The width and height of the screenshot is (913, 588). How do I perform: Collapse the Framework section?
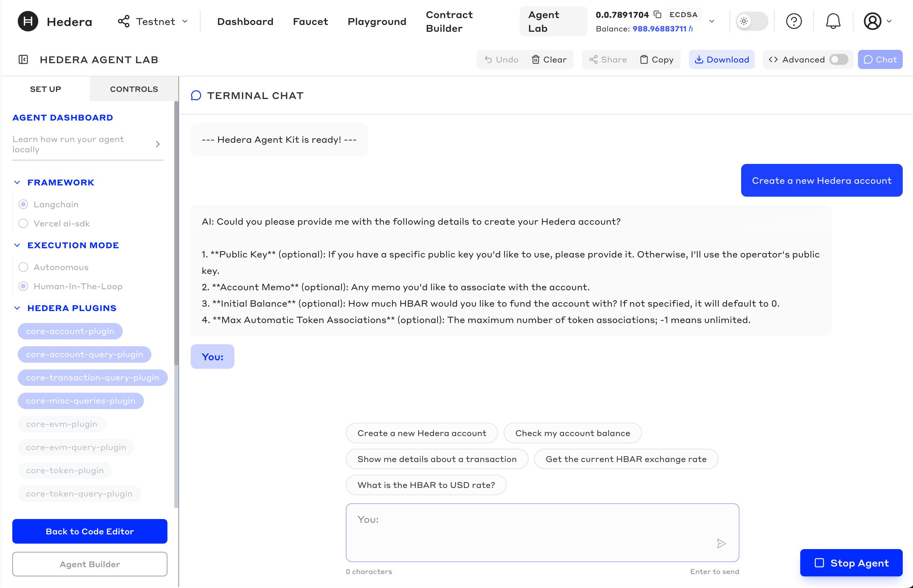coord(17,182)
